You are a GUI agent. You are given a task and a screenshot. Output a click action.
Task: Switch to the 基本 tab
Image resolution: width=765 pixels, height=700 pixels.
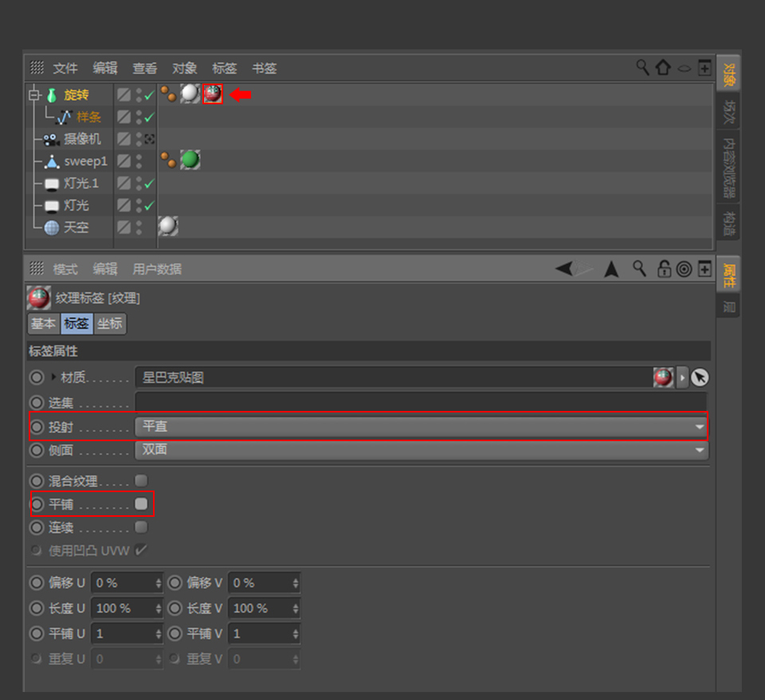coord(43,324)
